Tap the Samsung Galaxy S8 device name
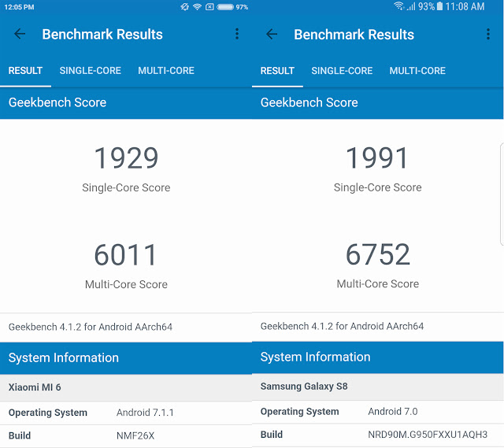This screenshot has width=504, height=448. click(x=304, y=387)
